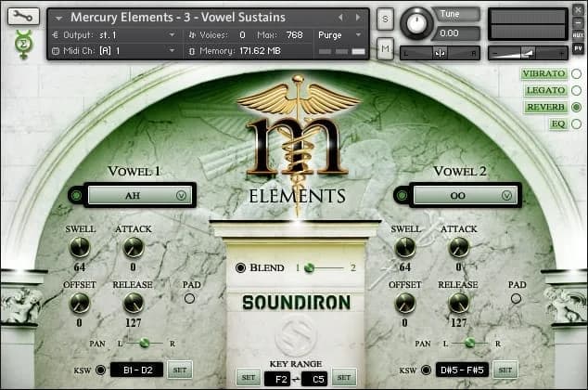The width and height of the screenshot is (588, 390).
Task: Mute the instrument with the M button
Action: (385, 48)
